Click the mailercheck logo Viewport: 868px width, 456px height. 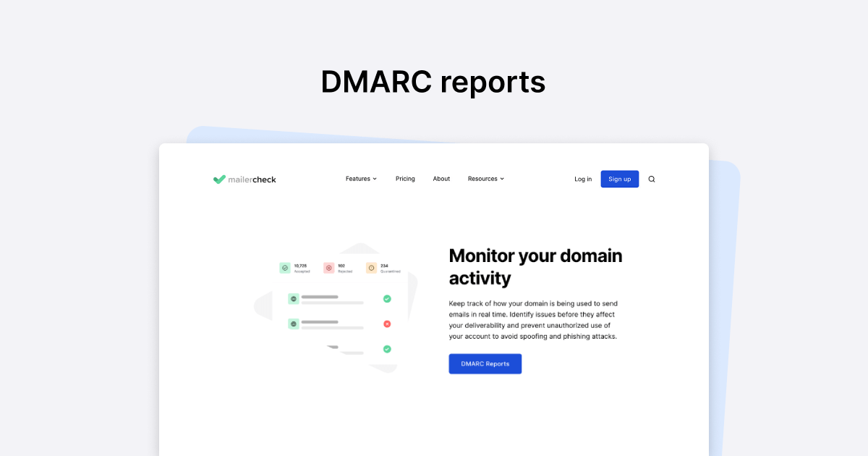tap(244, 180)
